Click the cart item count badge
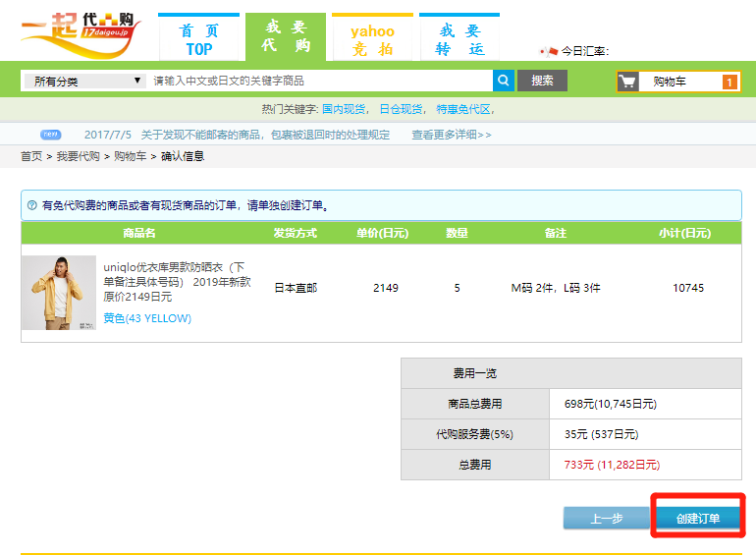The height and width of the screenshot is (556, 756). coord(729,82)
